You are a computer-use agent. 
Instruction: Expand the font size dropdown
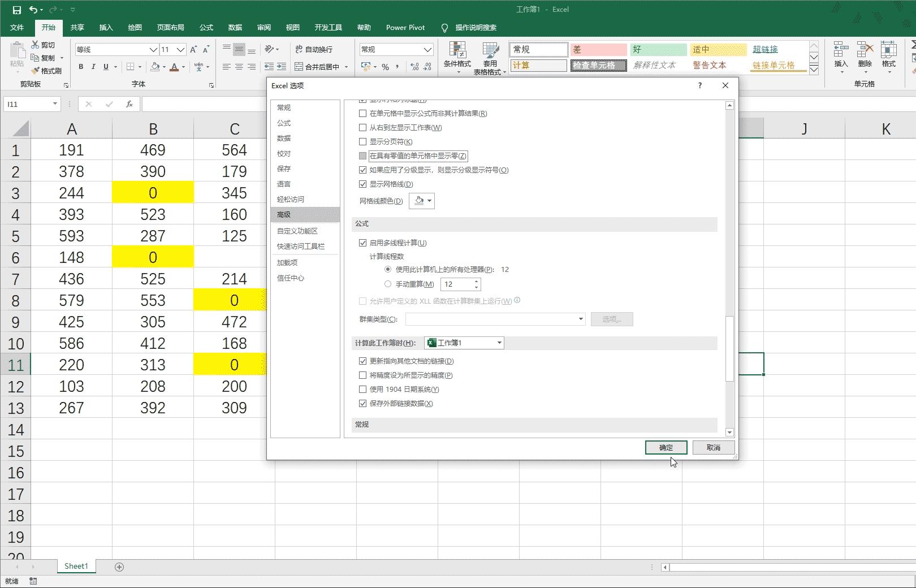pos(180,50)
